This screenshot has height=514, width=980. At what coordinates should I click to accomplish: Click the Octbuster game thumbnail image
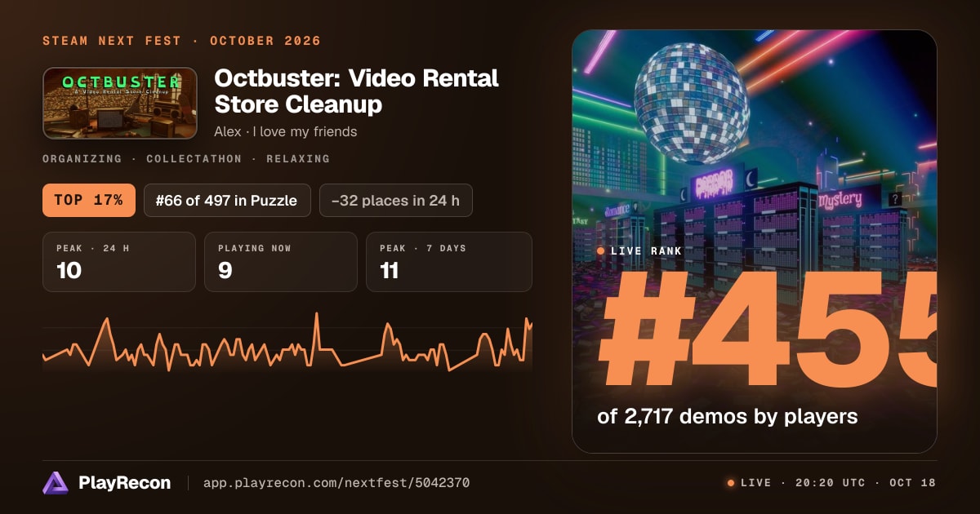click(120, 103)
